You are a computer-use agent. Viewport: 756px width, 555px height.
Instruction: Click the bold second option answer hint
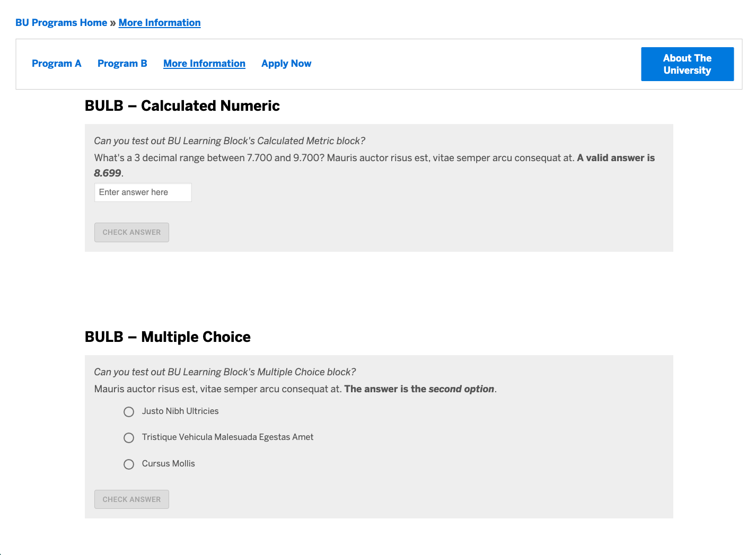pos(461,389)
